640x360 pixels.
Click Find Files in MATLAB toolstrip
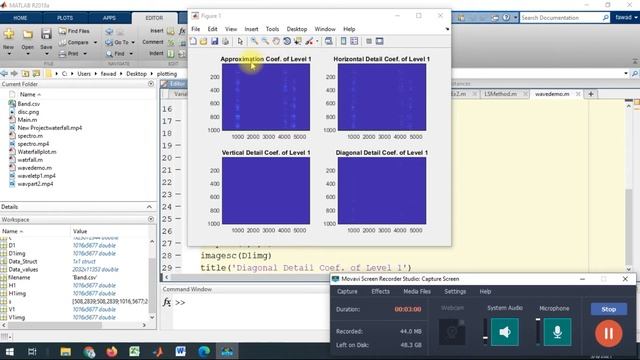tap(74, 31)
